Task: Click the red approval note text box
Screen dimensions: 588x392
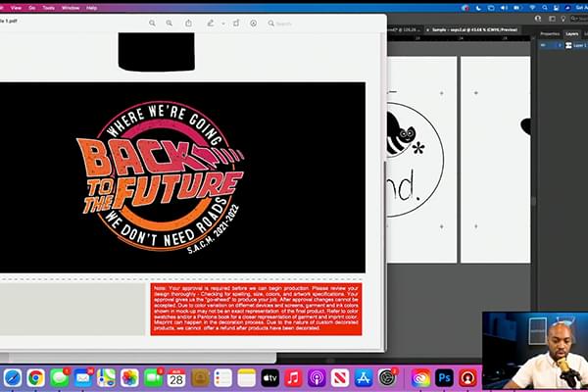Action: click(256, 309)
